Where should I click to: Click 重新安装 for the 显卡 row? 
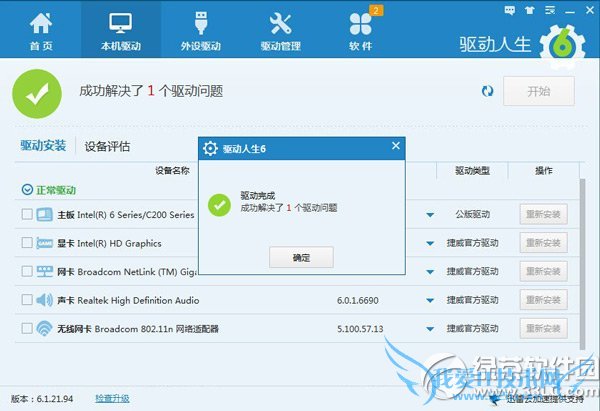click(x=543, y=243)
